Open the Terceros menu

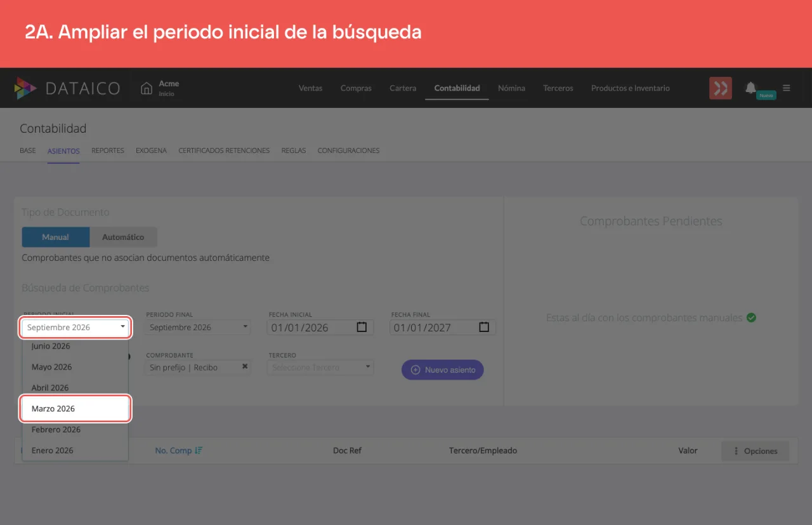[558, 88]
